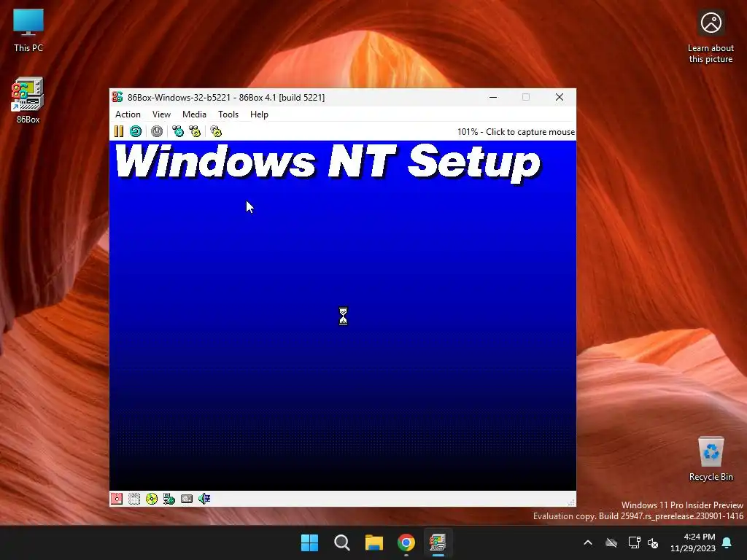Screen dimensions: 747x560
Task: Click the grey ACPI shutdown power icon
Action: (157, 131)
